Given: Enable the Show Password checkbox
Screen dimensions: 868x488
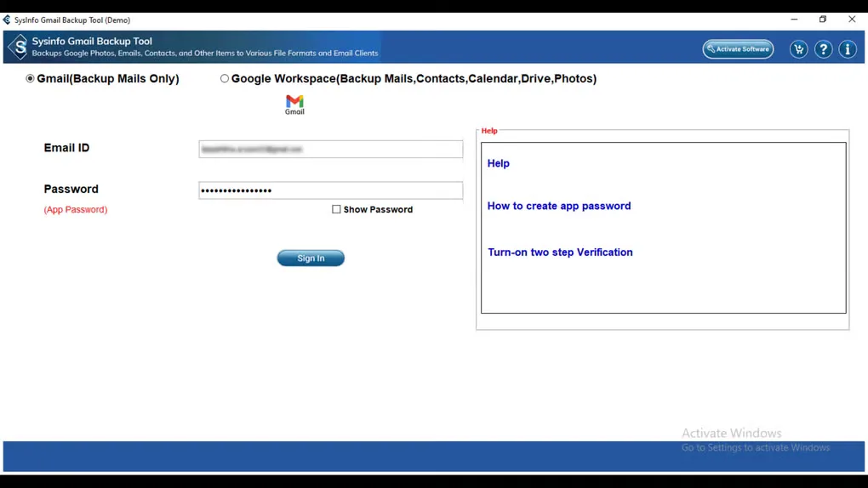Looking at the screenshot, I should pyautogui.click(x=336, y=209).
